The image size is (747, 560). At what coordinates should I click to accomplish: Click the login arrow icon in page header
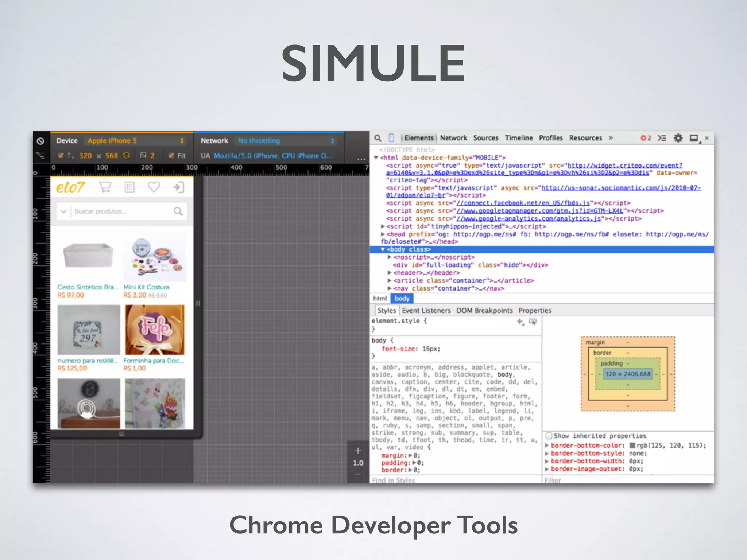(178, 187)
